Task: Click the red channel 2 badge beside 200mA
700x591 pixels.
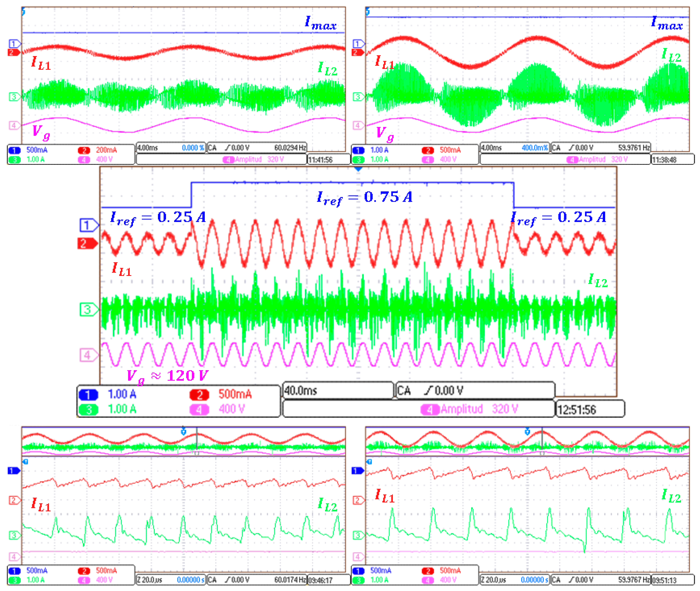Action: 84,150
